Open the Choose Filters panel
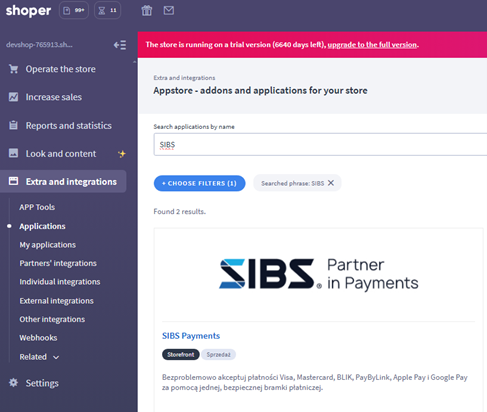 [x=199, y=183]
